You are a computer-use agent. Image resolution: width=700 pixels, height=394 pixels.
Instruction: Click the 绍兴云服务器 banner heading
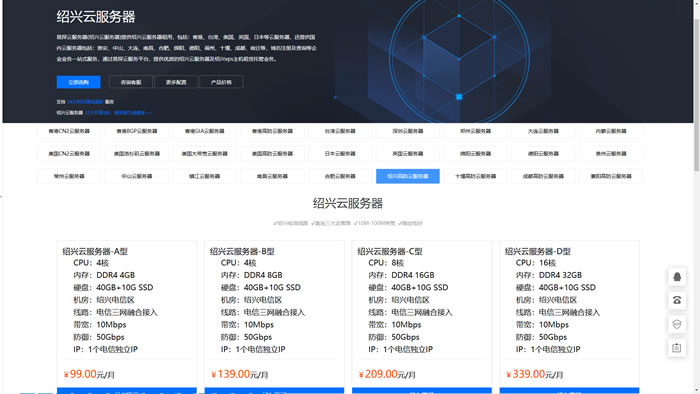click(x=96, y=17)
